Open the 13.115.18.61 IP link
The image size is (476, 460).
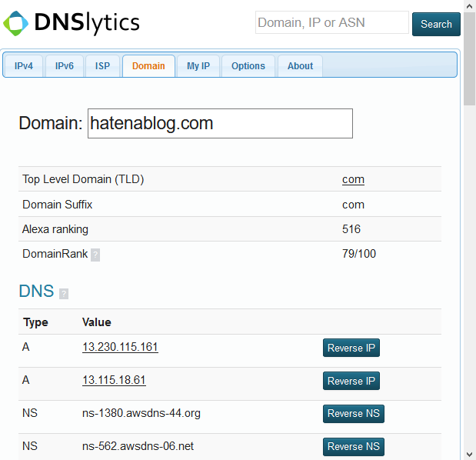[x=114, y=380]
